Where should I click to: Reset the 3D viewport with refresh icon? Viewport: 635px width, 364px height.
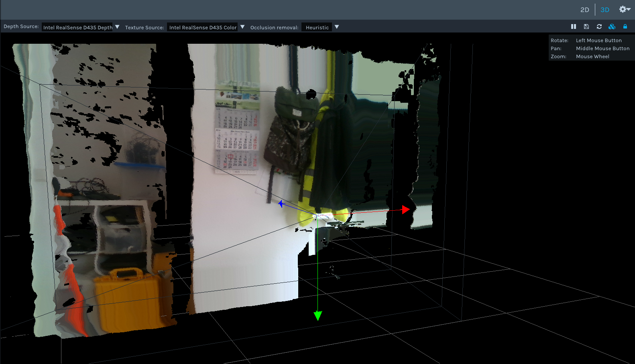[599, 26]
